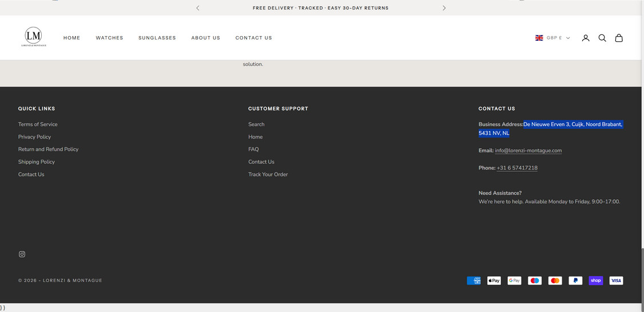Click the +31 6 57417218 phone link
Viewport: 644px width, 312px height.
517,168
